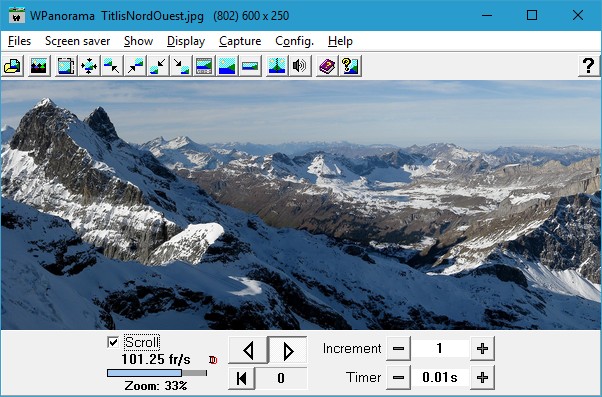The width and height of the screenshot is (602, 397).
Task: Click the 101.25 fr/s frame rate text
Action: pos(156,360)
